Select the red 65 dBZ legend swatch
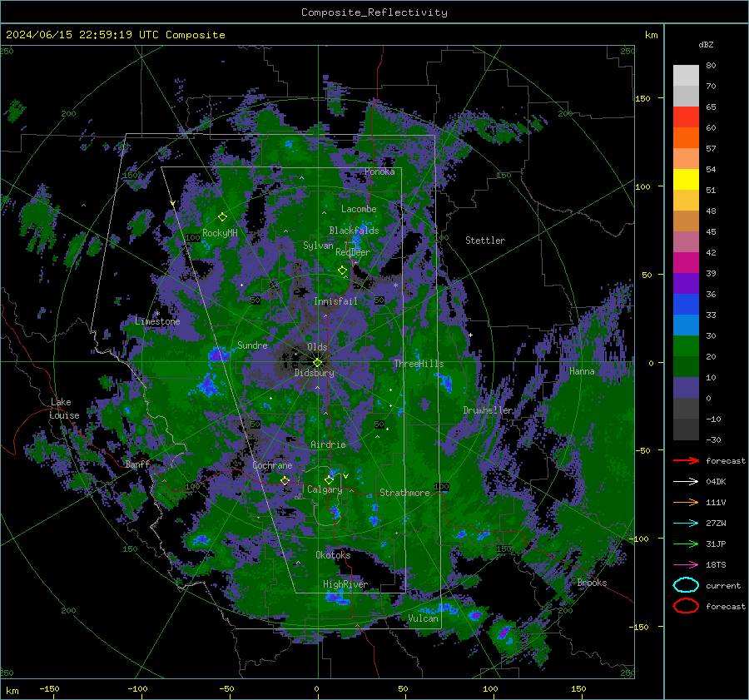 click(686, 117)
